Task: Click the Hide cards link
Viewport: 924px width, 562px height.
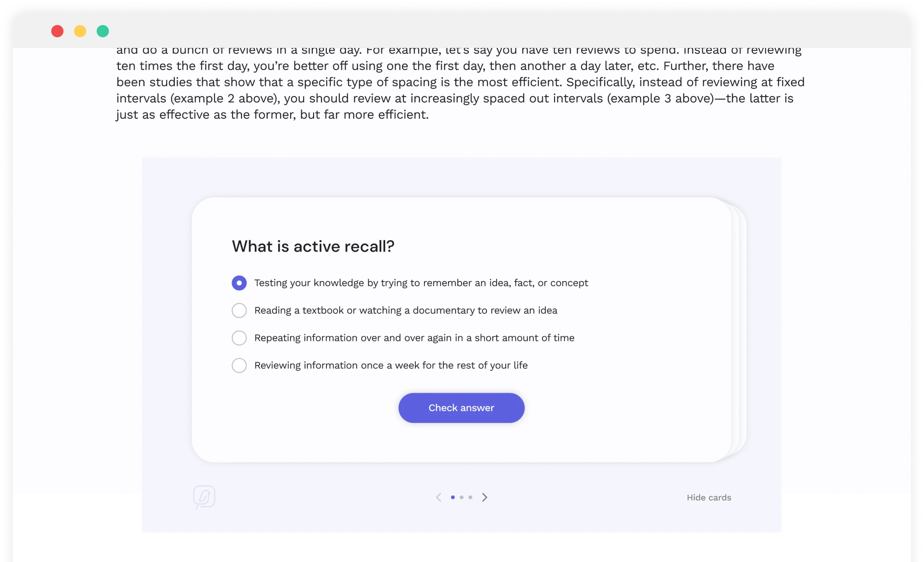Action: [x=709, y=497]
